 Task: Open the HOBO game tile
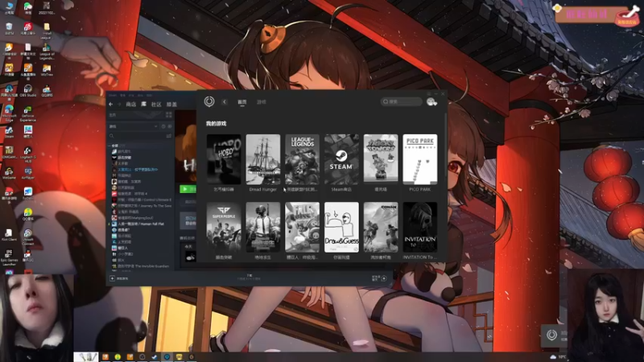(x=224, y=159)
